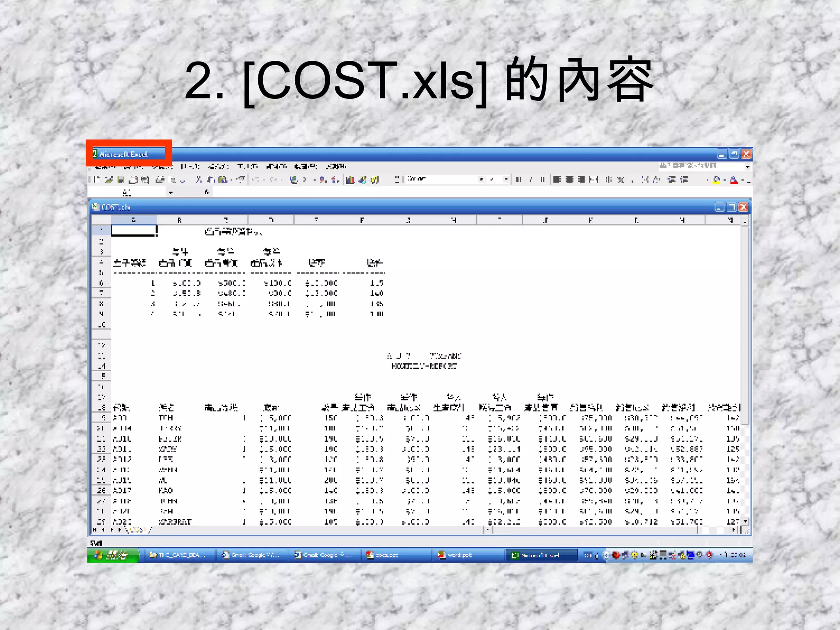This screenshot has height=630, width=840.
Task: Sort ascending with the A-Z icon
Action: [x=324, y=179]
